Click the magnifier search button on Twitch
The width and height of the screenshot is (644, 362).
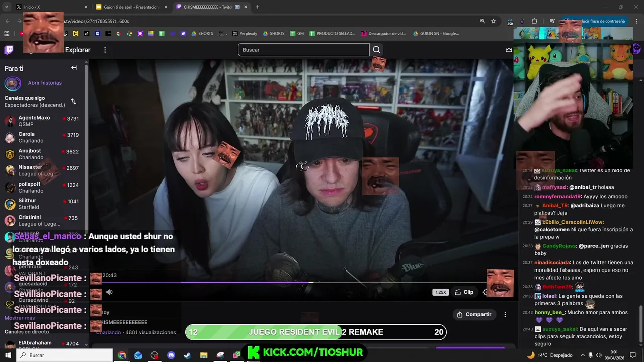tap(376, 50)
